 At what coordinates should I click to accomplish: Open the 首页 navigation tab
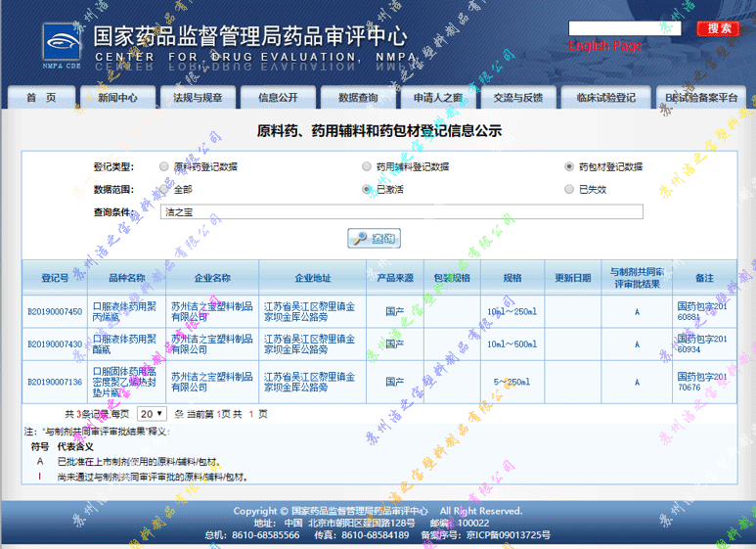pyautogui.click(x=40, y=98)
